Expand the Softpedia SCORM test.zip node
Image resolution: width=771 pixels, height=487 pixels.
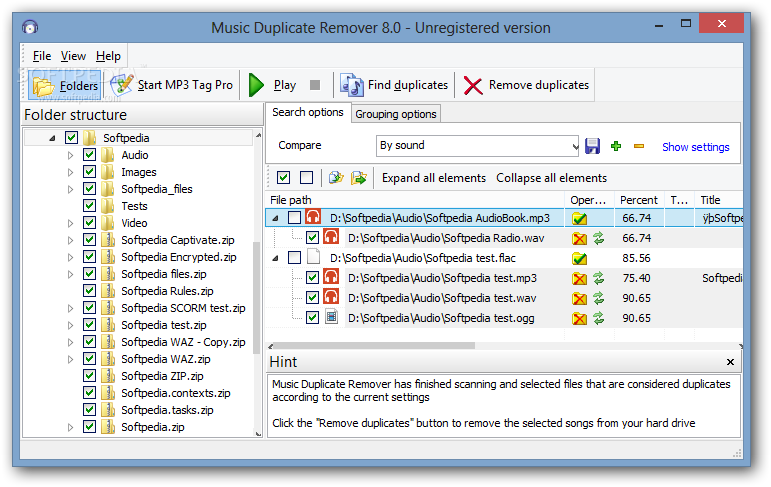pyautogui.click(x=70, y=308)
